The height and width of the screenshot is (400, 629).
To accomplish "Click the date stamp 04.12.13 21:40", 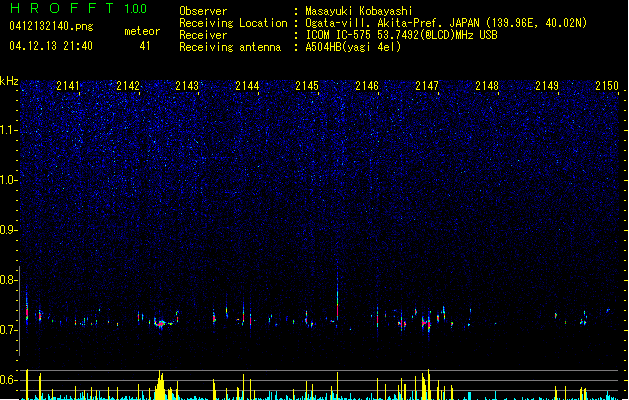I will click(x=51, y=46).
